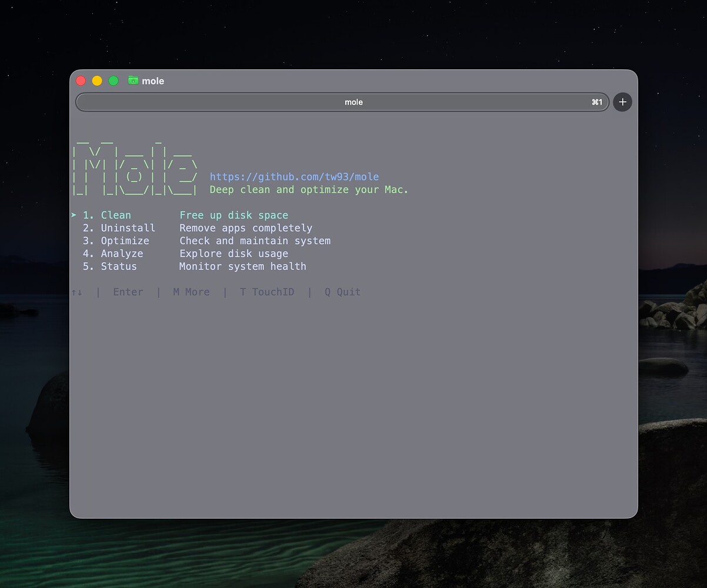Click the tagline Deep clean and optimize your Mac
The width and height of the screenshot is (707, 588).
[309, 189]
